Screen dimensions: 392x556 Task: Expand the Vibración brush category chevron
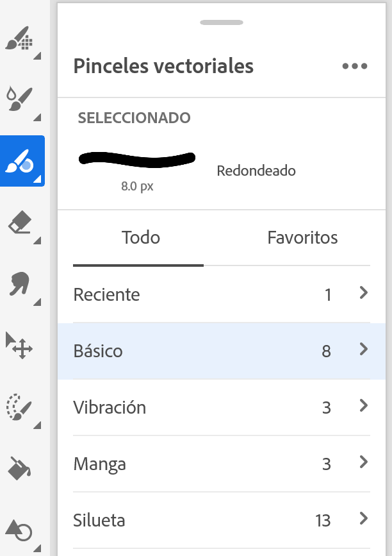click(364, 406)
